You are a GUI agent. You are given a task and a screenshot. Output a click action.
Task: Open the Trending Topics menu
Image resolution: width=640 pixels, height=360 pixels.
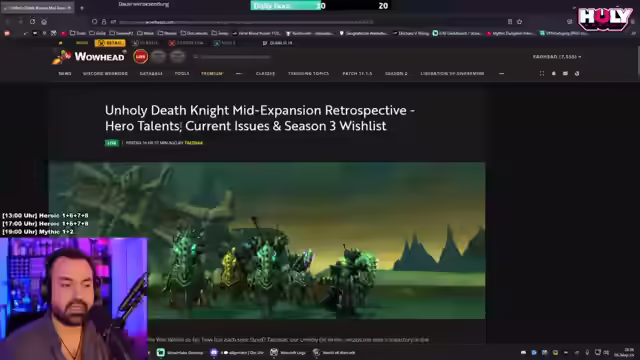click(x=309, y=73)
